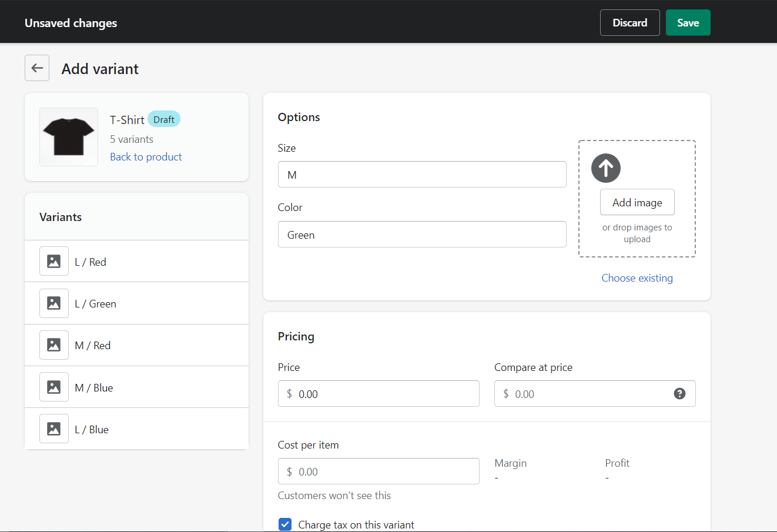Screen dimensions: 777x532
Task: Save the unsaved changes
Action: click(x=688, y=22)
